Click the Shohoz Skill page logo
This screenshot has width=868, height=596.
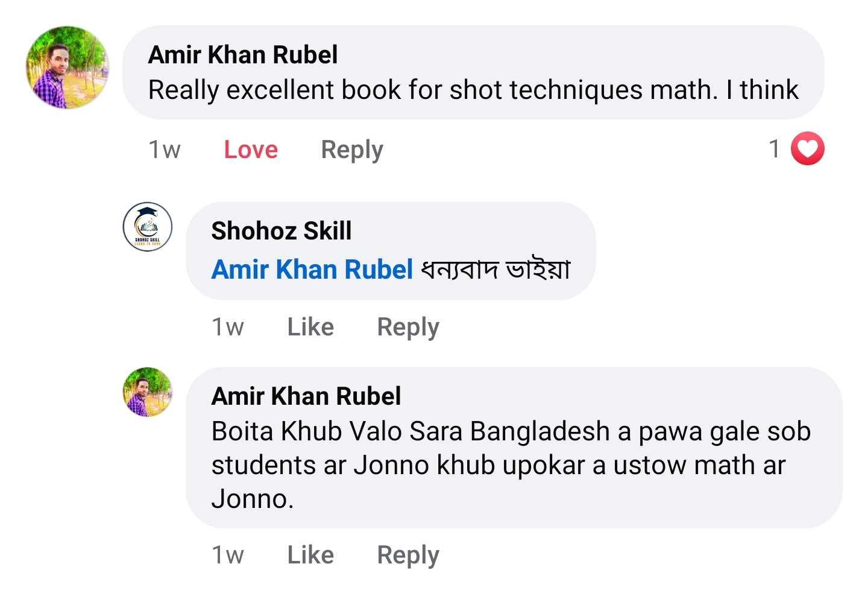[148, 227]
